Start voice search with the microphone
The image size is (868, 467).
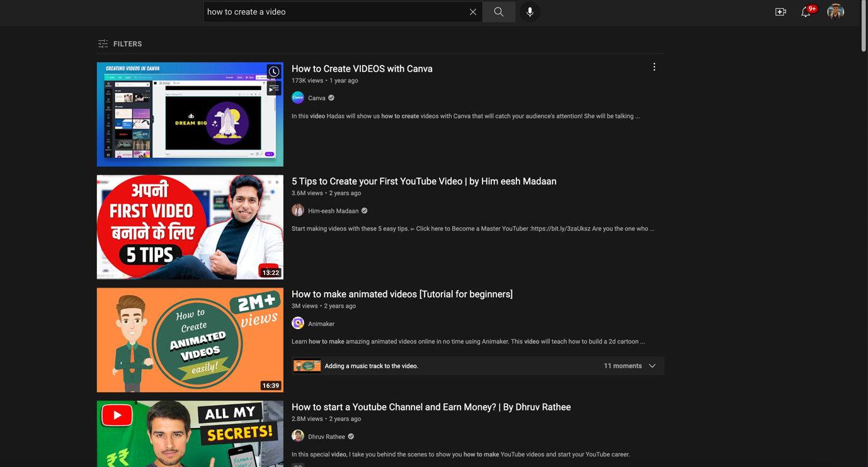pyautogui.click(x=530, y=12)
